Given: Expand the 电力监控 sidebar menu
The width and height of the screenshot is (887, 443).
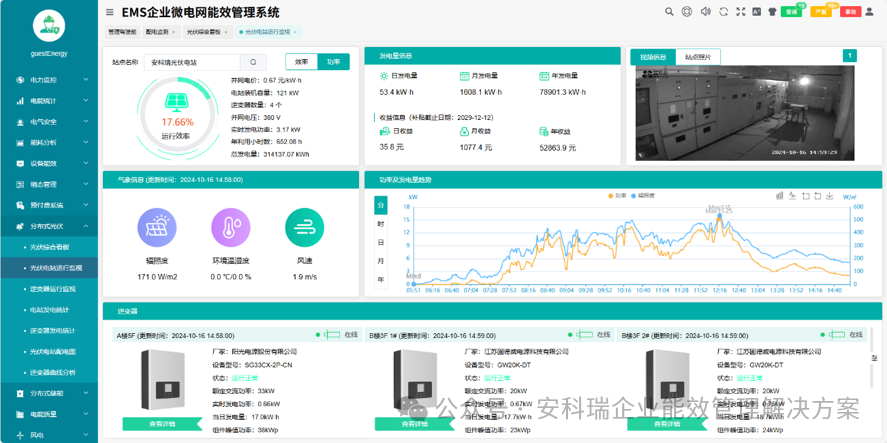Looking at the screenshot, I should point(49,80).
